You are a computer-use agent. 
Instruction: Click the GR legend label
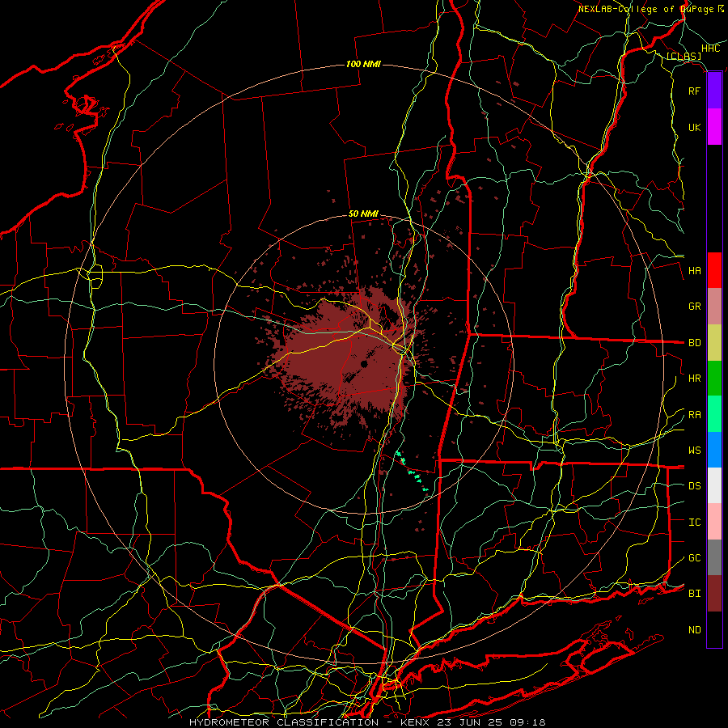pos(695,307)
